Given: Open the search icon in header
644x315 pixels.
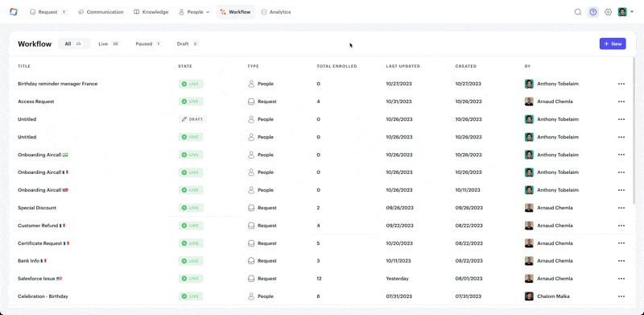Looking at the screenshot, I should 577,12.
